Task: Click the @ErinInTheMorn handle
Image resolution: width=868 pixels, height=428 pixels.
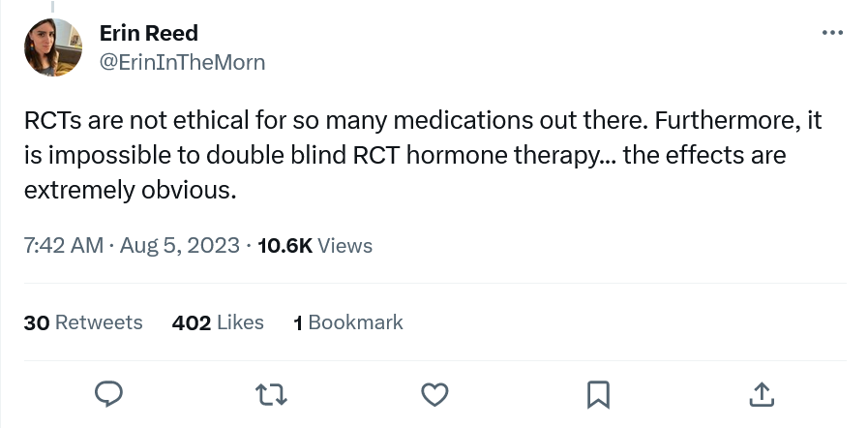Action: (x=183, y=63)
